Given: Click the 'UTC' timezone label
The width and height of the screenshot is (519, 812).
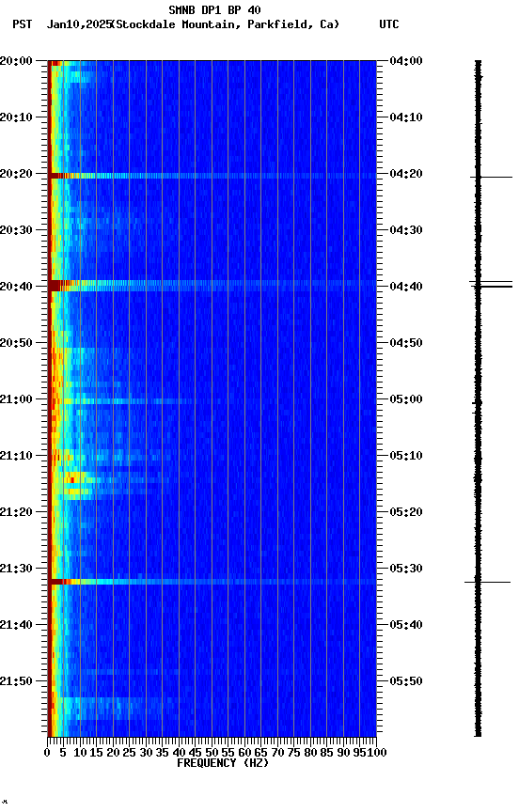Looking at the screenshot, I should (x=389, y=24).
